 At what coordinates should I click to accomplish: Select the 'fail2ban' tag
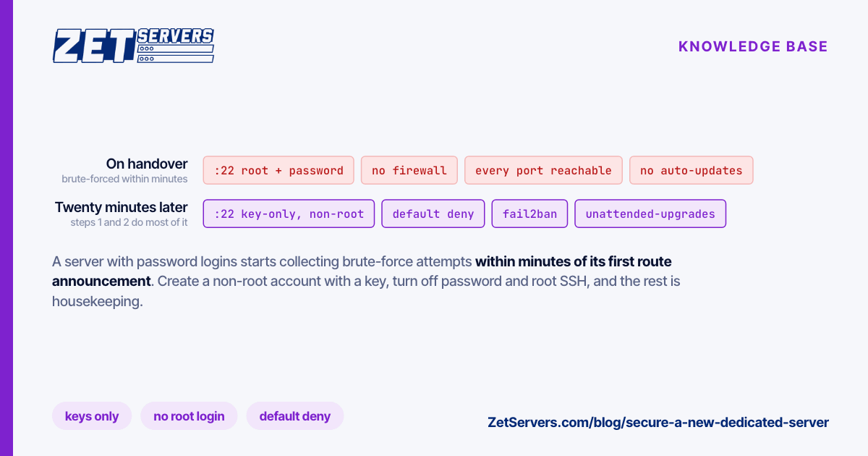tap(529, 214)
